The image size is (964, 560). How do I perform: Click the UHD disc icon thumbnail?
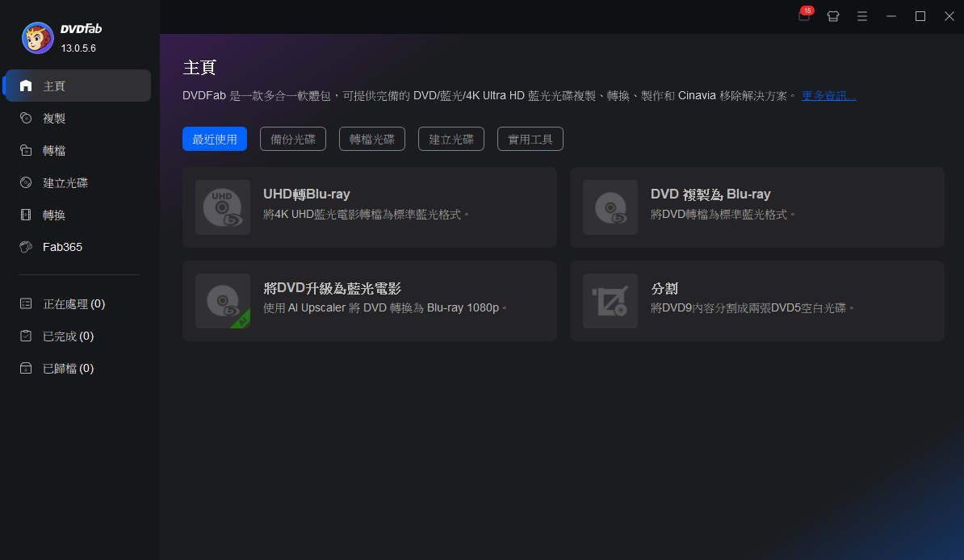223,207
